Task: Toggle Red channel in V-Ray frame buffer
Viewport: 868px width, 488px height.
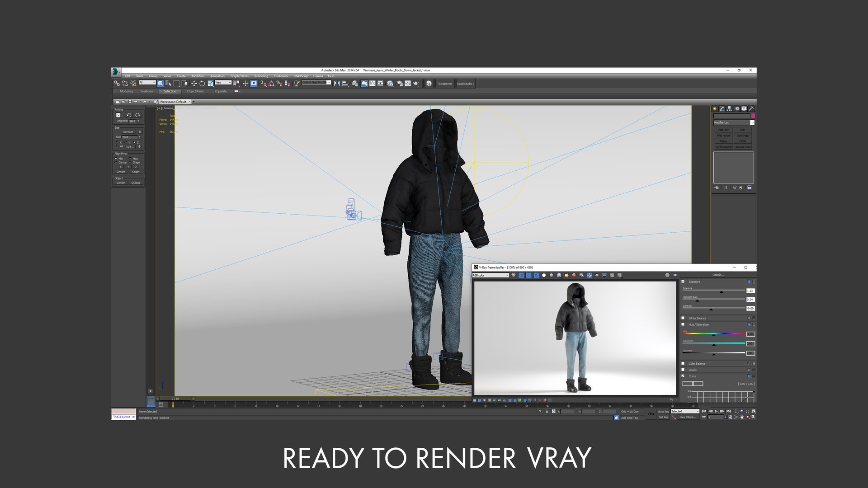Action: [x=521, y=275]
